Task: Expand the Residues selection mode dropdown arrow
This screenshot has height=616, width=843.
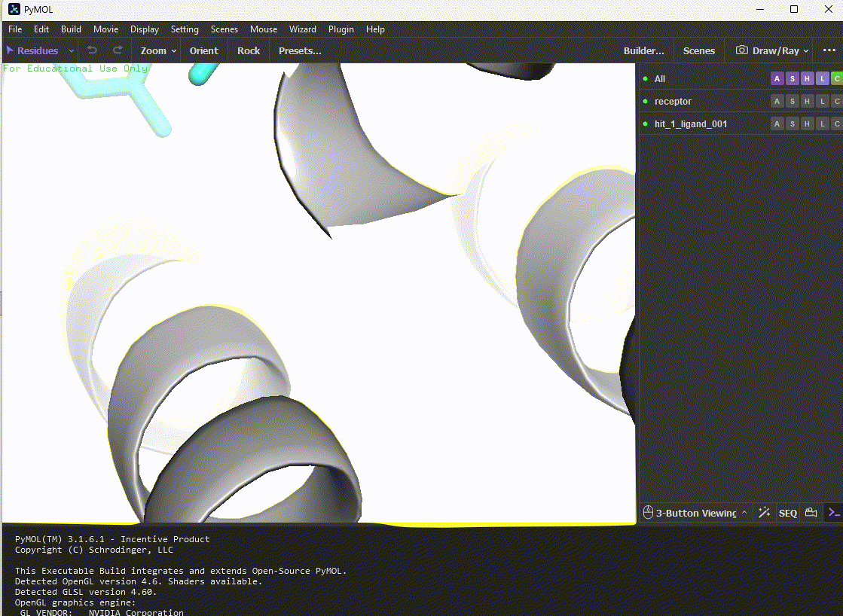Action: click(71, 51)
